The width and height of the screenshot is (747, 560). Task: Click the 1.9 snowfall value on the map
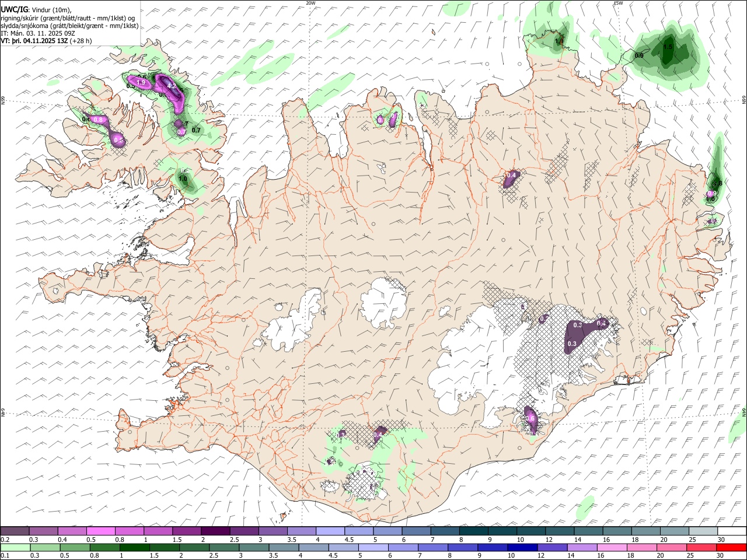point(141,83)
